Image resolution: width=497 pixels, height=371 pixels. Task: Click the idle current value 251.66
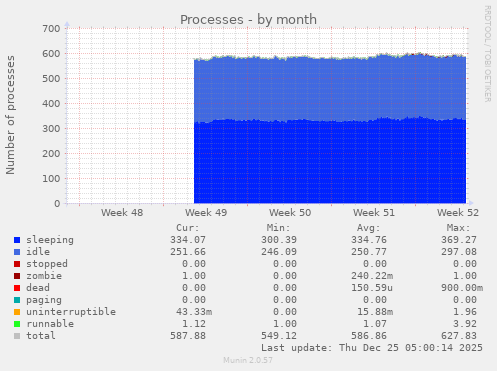pos(188,252)
